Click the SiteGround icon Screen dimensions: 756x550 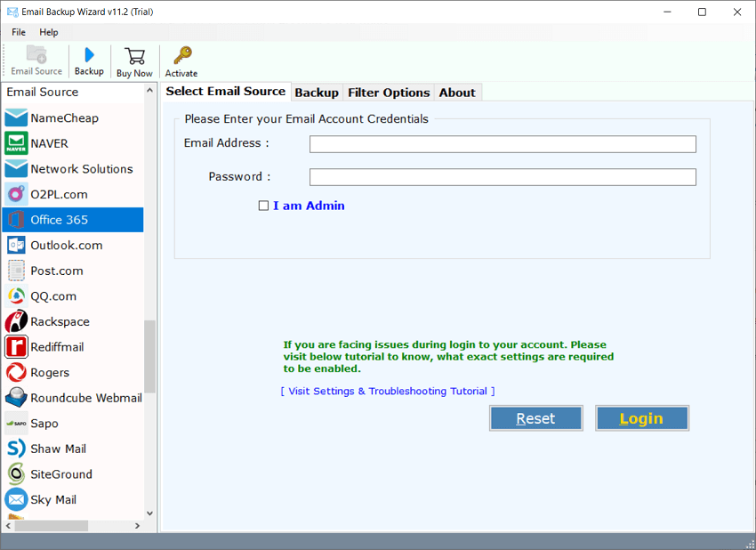coord(16,473)
